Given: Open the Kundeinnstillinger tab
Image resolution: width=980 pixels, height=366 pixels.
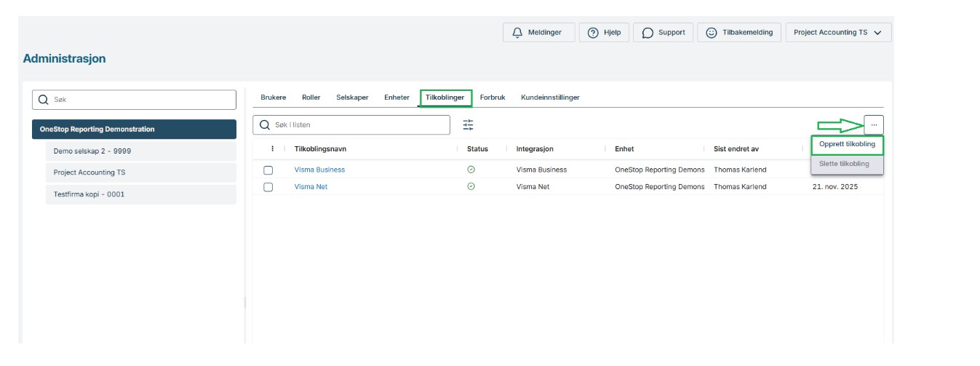Looking at the screenshot, I should 550,98.
